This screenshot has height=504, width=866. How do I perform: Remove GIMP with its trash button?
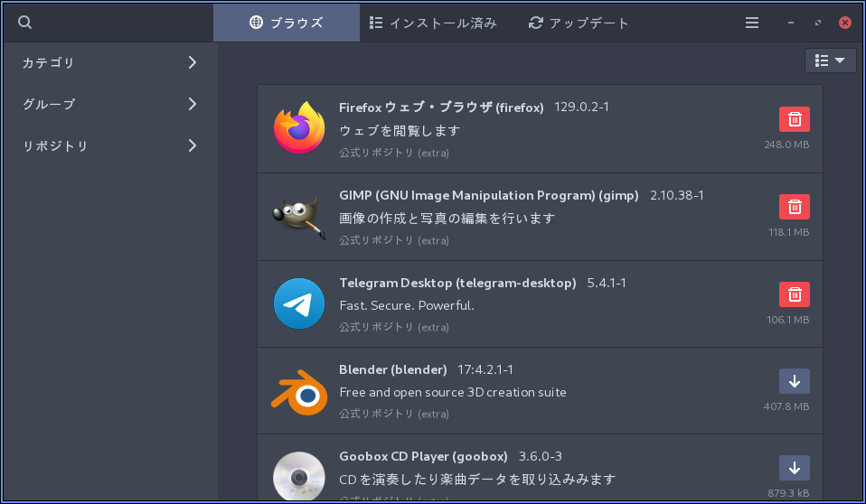pyautogui.click(x=795, y=207)
